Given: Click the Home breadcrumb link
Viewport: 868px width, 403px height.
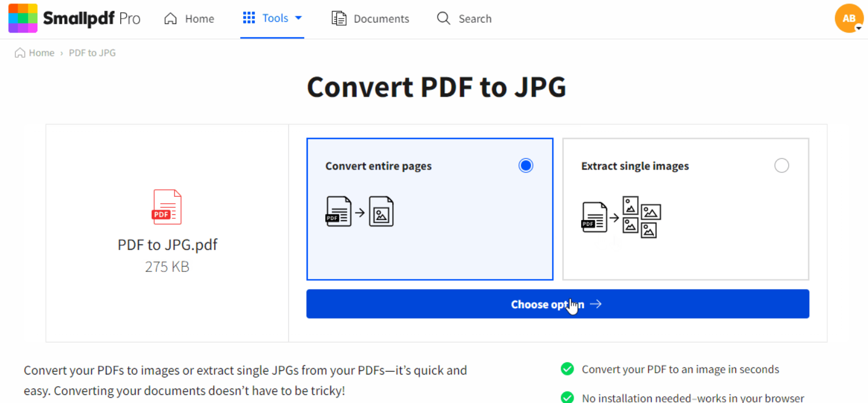Looking at the screenshot, I should tap(41, 53).
